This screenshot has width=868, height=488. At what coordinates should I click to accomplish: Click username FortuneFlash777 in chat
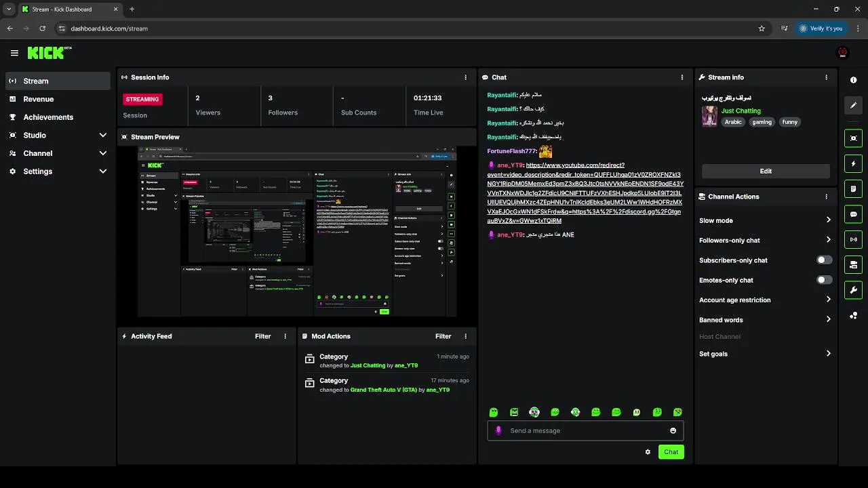tap(511, 151)
